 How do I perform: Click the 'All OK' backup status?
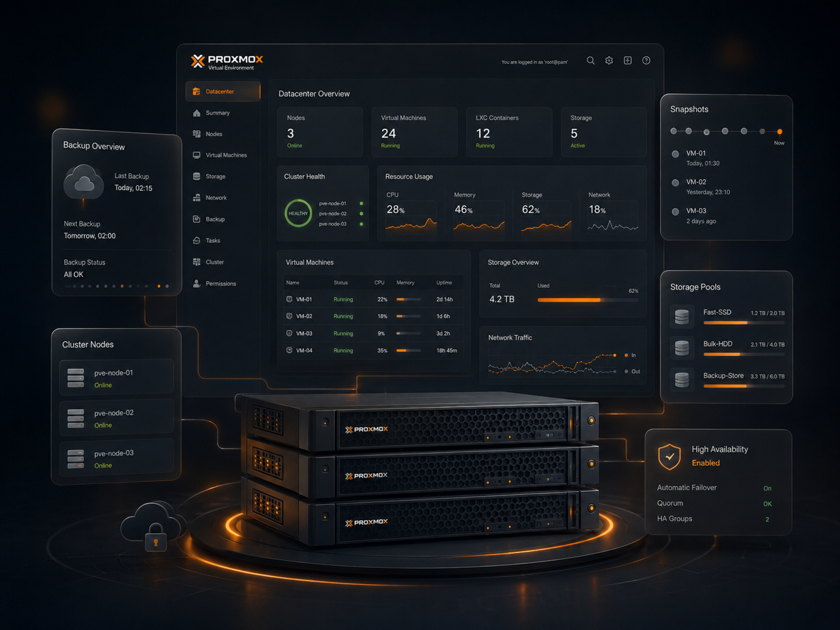coord(74,274)
